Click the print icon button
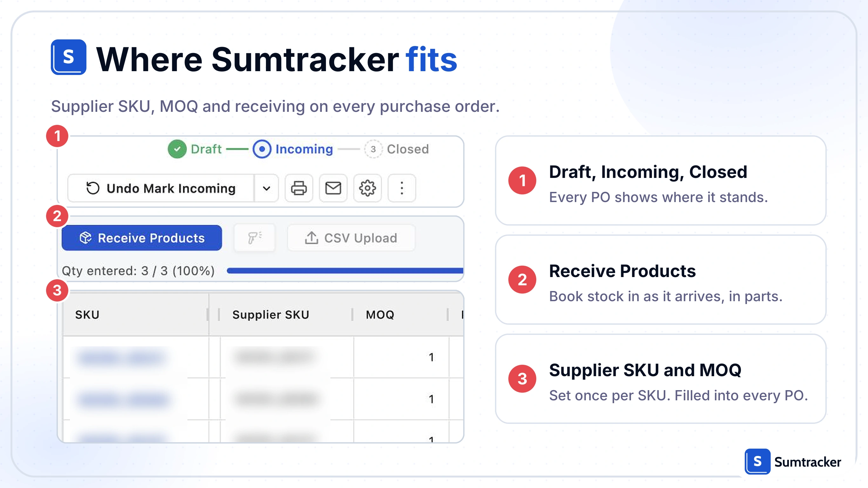The width and height of the screenshot is (868, 488). 299,188
